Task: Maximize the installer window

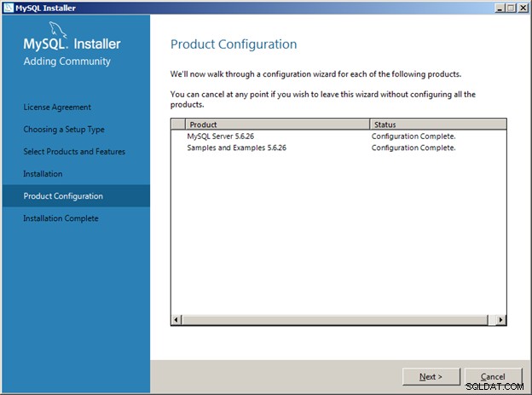Action: point(512,8)
